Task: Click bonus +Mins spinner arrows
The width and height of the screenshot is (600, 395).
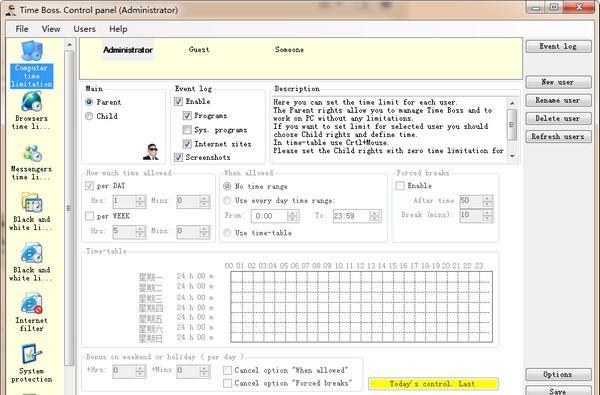Action: (x=205, y=371)
